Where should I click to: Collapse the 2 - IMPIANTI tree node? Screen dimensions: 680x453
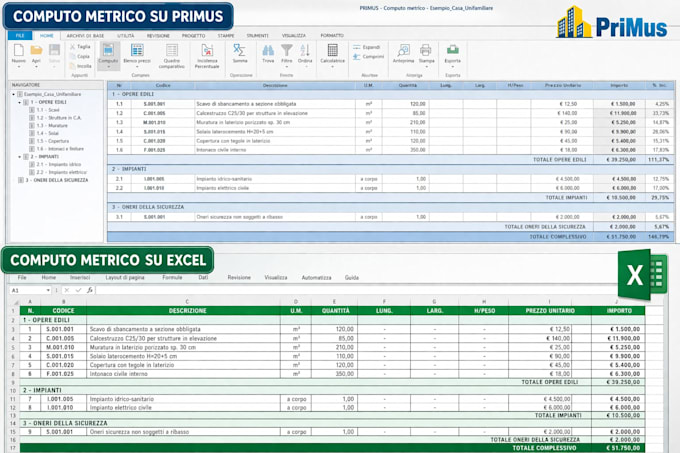20,156
